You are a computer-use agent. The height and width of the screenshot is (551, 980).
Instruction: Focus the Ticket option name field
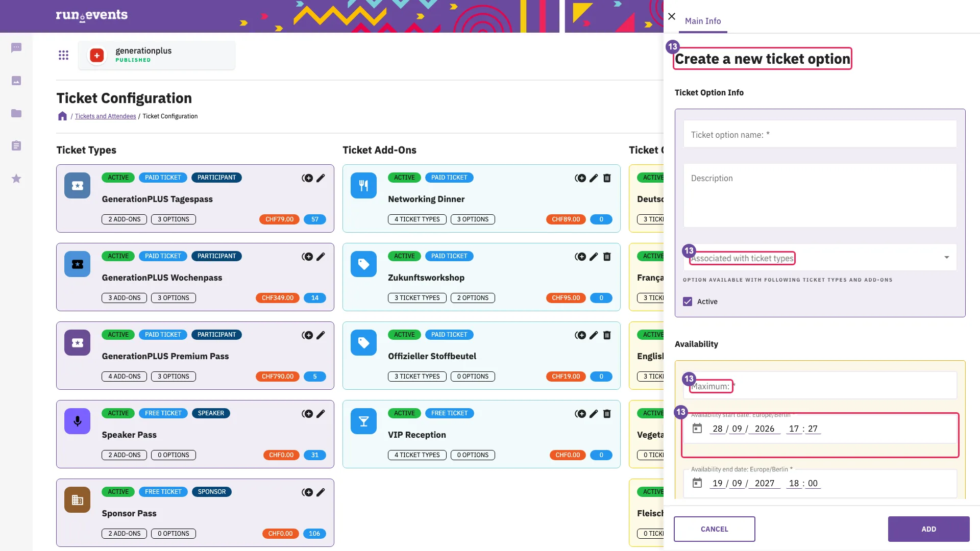click(x=820, y=134)
